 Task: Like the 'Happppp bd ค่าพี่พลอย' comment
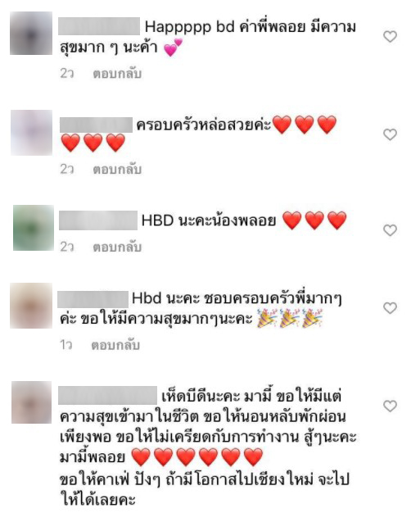(x=390, y=36)
